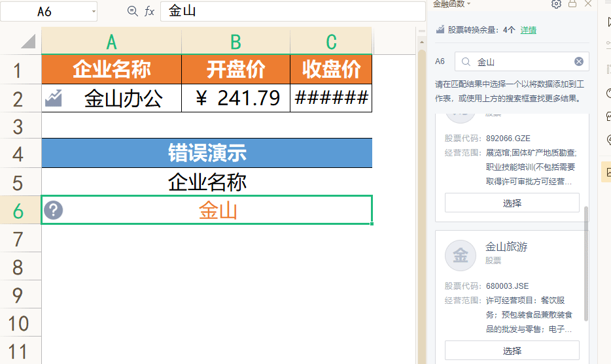Image resolution: width=611 pixels, height=364 pixels.
Task: Click stock code 680003.JSE
Action: 508,286
